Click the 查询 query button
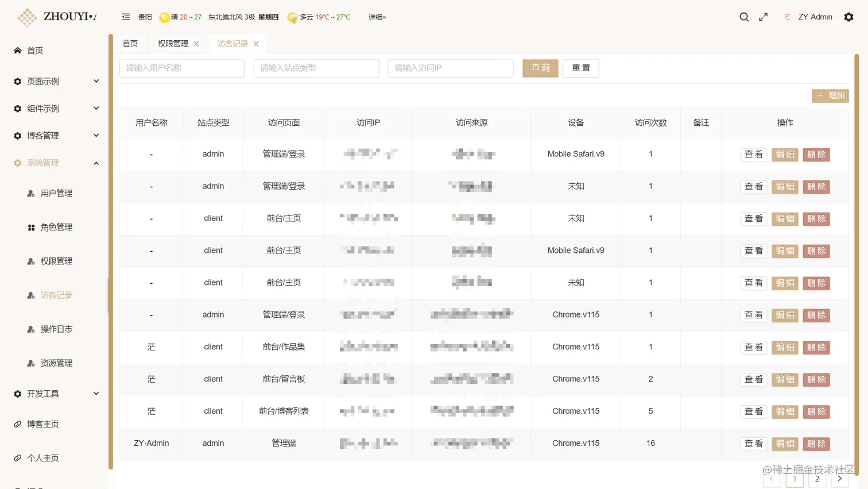 coord(540,68)
